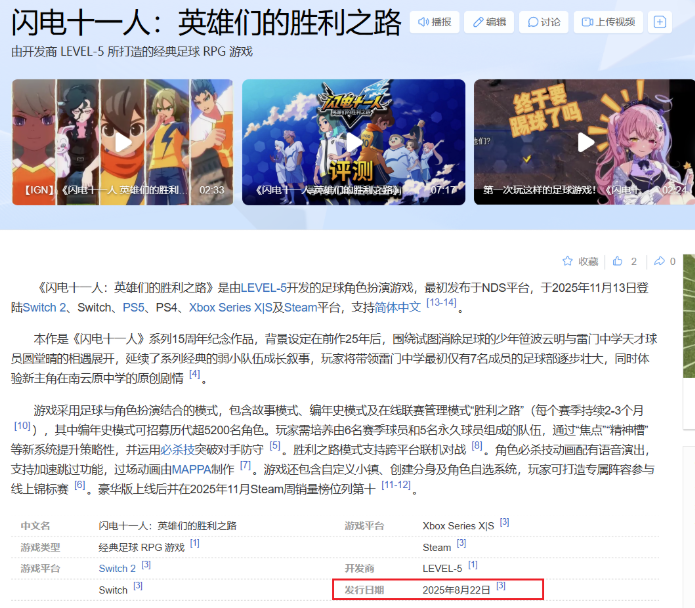This screenshot has height=608, width=695.
Task: Click citation [6] after 线上锦标赛
Action: coord(79,485)
